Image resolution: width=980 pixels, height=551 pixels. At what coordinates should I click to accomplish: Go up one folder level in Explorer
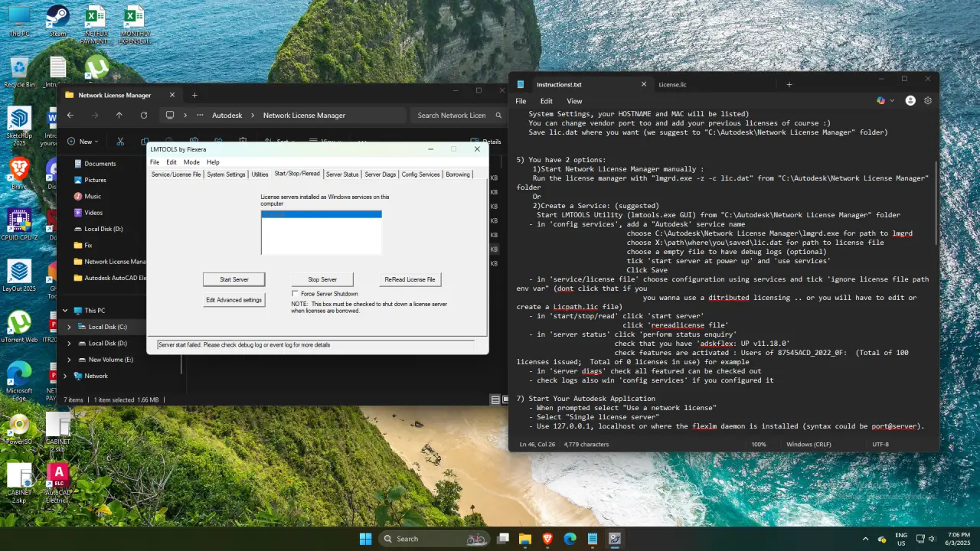pyautogui.click(x=119, y=116)
